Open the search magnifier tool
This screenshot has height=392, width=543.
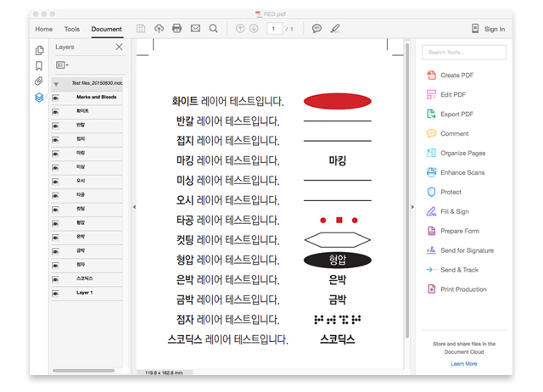point(213,28)
